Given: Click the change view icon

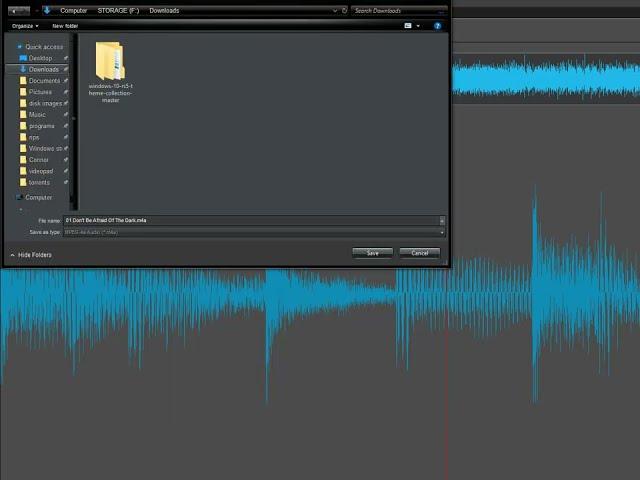Looking at the screenshot, I should pyautogui.click(x=408, y=26).
